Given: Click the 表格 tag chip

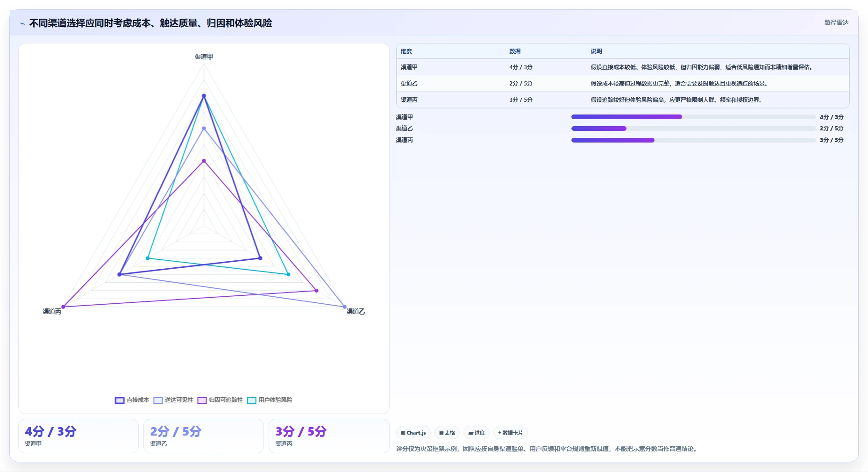Looking at the screenshot, I should [x=447, y=433].
